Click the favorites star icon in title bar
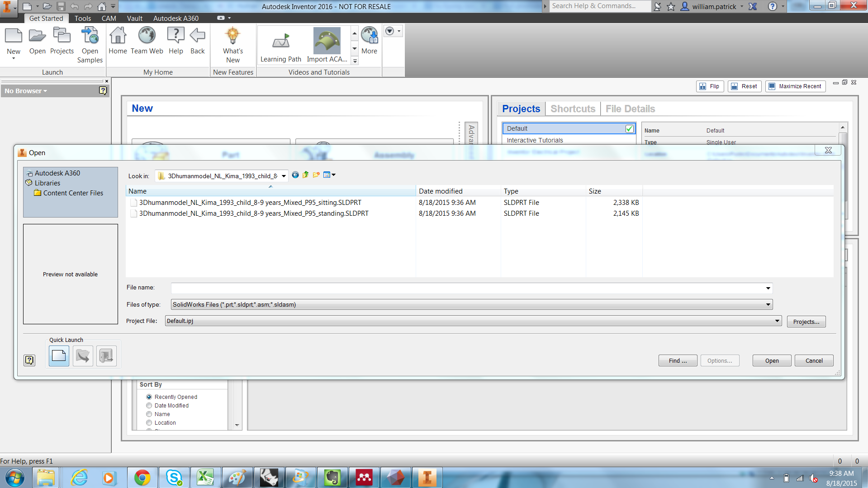 [671, 6]
